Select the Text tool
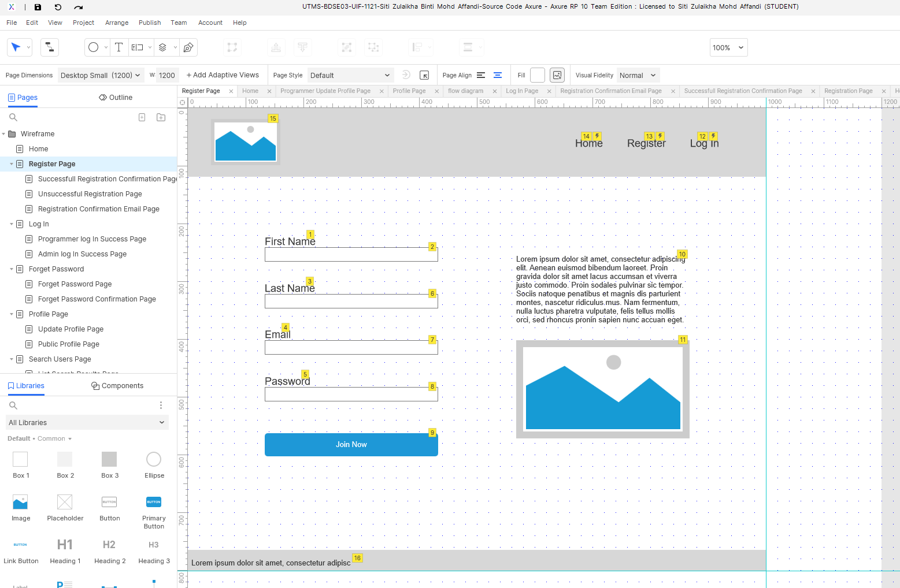This screenshot has height=588, width=900. [x=118, y=47]
